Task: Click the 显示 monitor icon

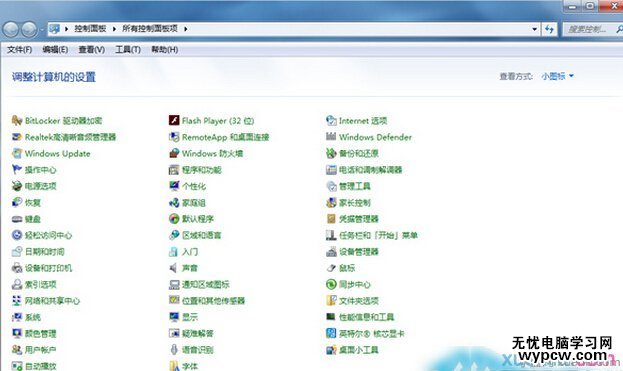Action: (x=174, y=317)
